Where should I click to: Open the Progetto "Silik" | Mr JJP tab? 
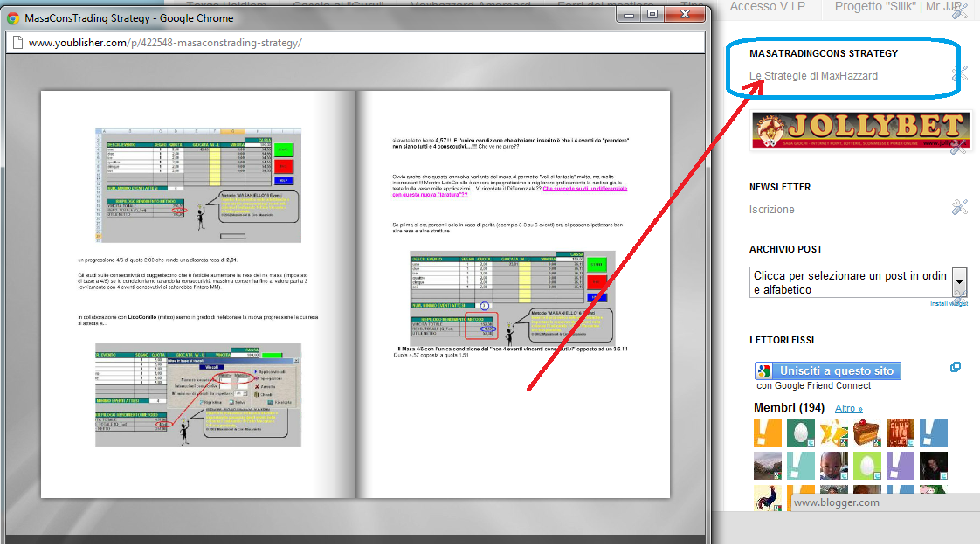pyautogui.click(x=898, y=7)
